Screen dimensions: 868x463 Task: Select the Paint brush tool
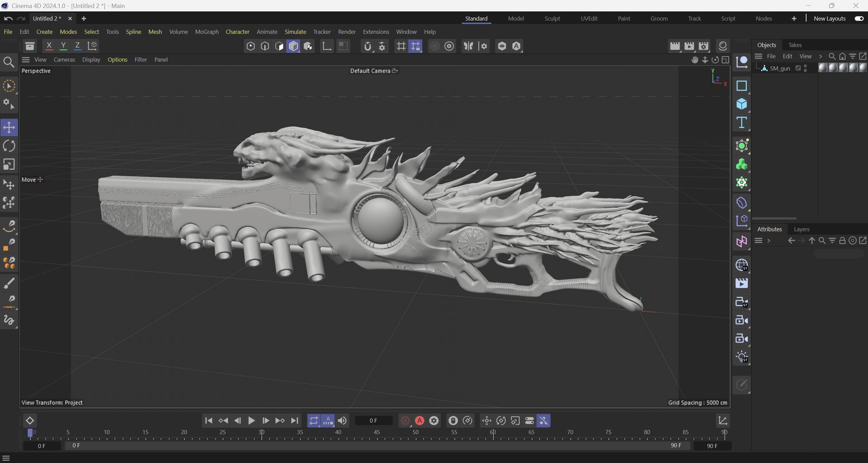click(x=9, y=283)
